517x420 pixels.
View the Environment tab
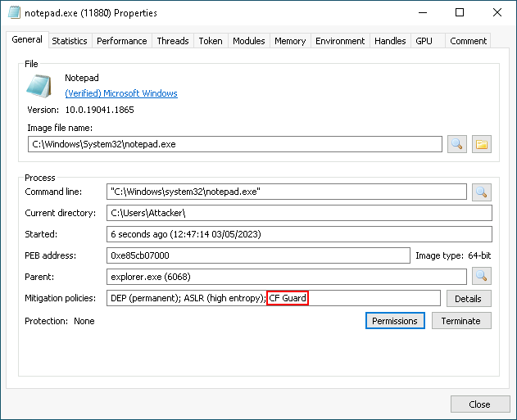(340, 41)
